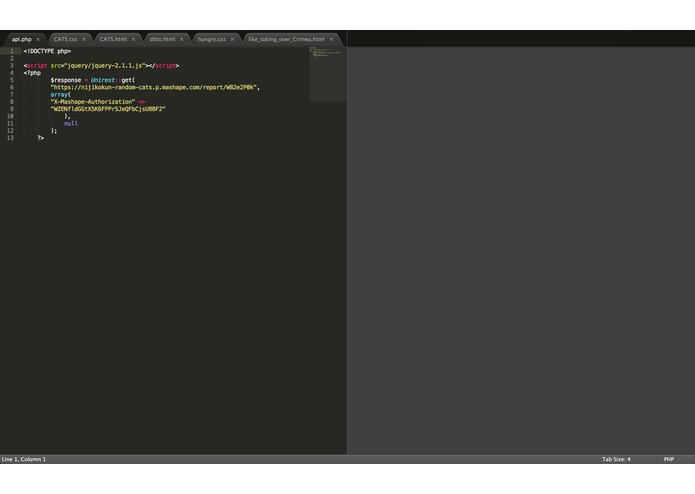Click line number 13 in the gutter
Viewport: 695px width, 494px height.
coord(10,138)
